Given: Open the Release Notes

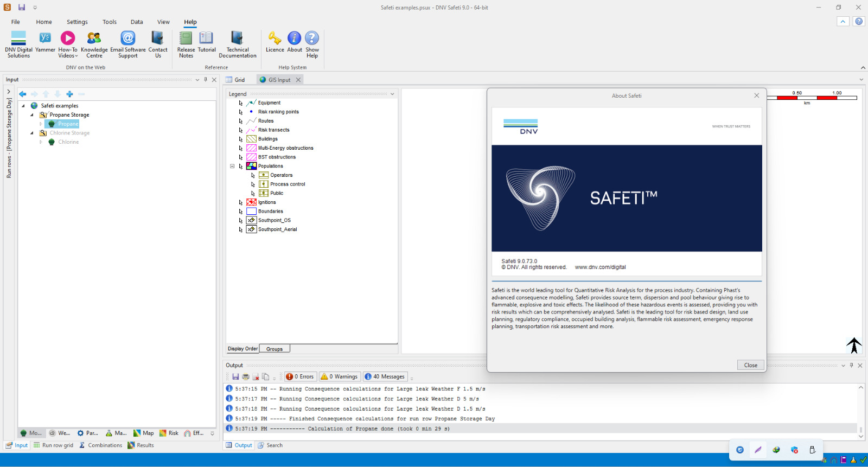Looking at the screenshot, I should click(x=186, y=44).
